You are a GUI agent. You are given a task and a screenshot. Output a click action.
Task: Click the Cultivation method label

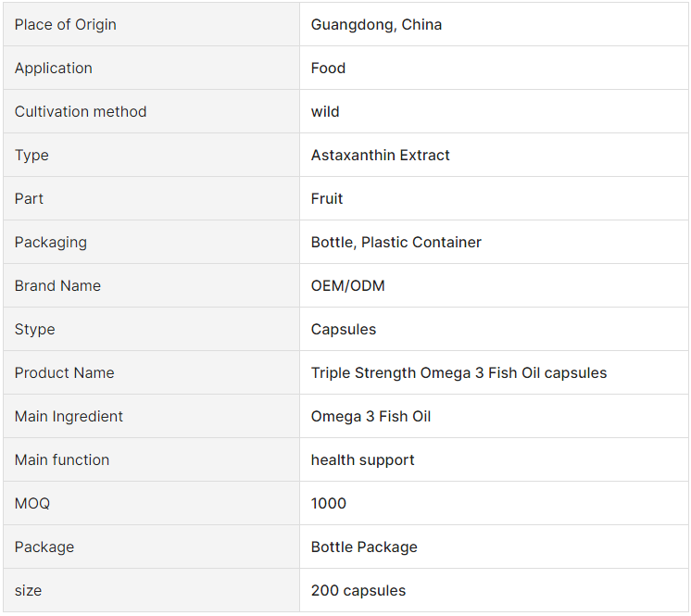[81, 111]
